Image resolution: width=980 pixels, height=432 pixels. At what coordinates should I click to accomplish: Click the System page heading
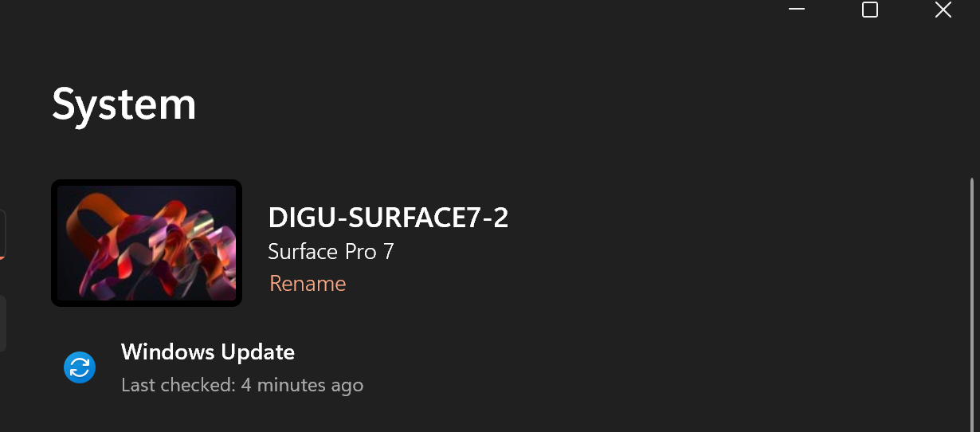point(124,104)
